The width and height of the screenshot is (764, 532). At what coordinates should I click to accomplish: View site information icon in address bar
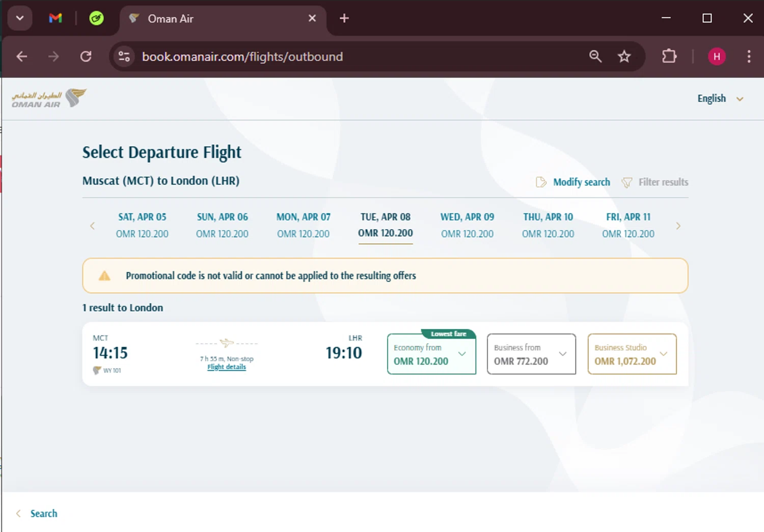pos(124,57)
